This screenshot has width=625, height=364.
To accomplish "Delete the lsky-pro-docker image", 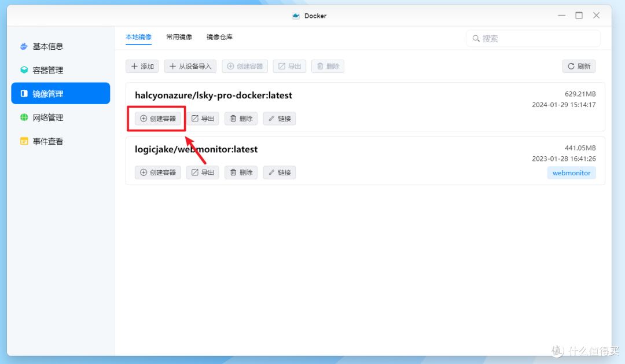I will tap(241, 119).
